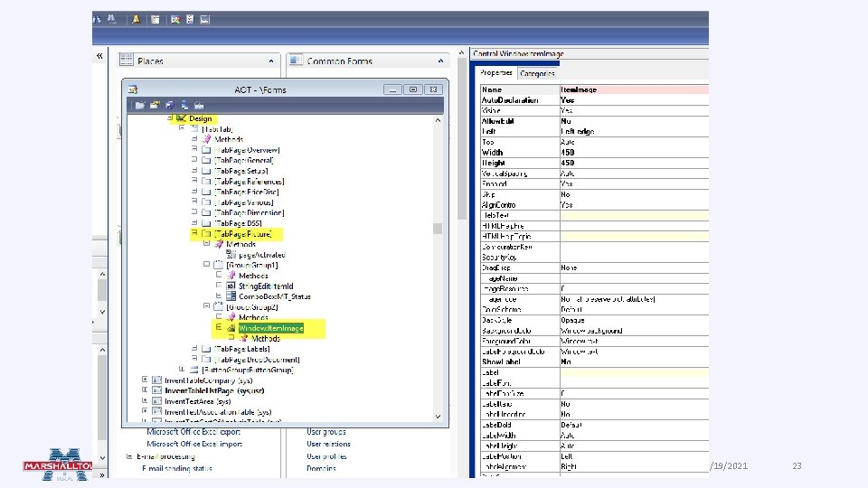Click the AOT tree scrollbar up arrow
The width and height of the screenshot is (868, 488).
[438, 120]
